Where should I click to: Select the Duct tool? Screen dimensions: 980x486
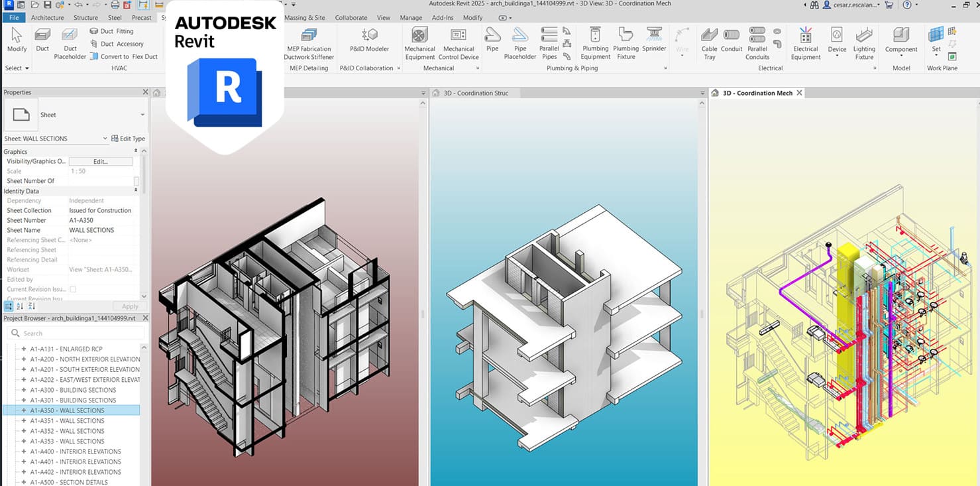click(42, 40)
